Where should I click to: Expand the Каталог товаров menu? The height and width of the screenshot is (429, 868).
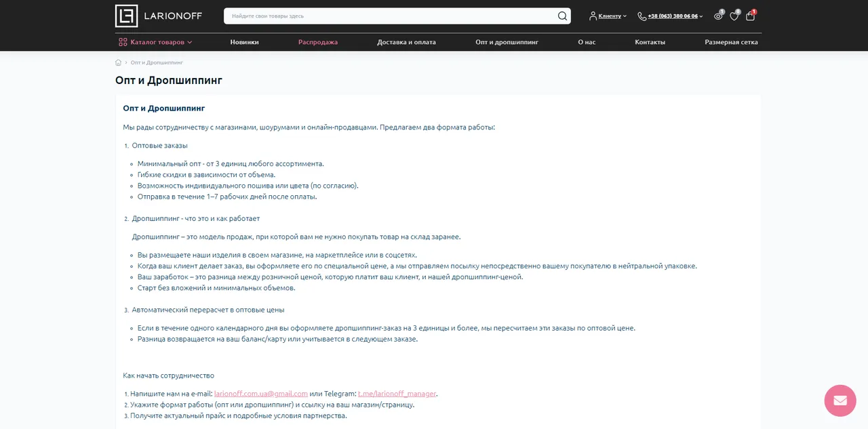(156, 42)
